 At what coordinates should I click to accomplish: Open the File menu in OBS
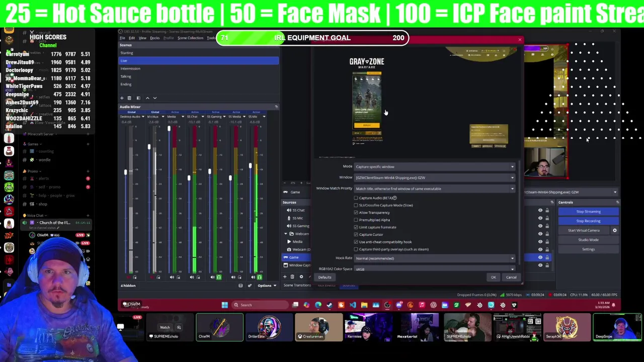[x=122, y=38]
